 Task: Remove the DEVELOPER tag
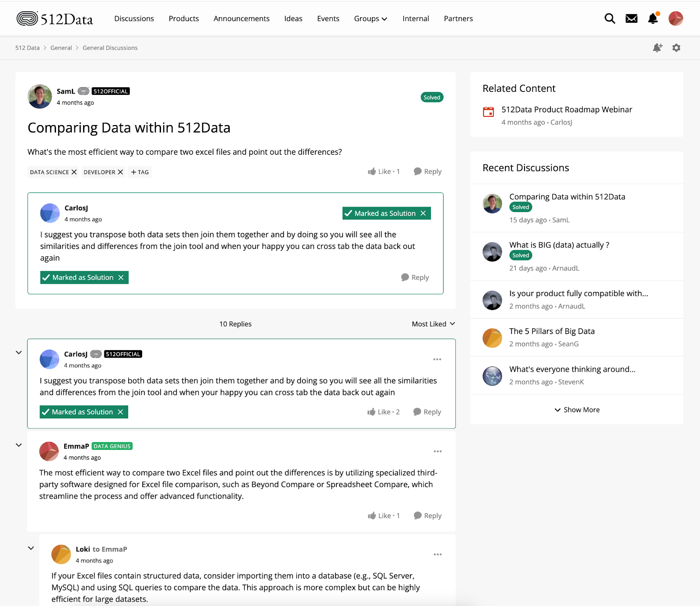[x=120, y=172]
